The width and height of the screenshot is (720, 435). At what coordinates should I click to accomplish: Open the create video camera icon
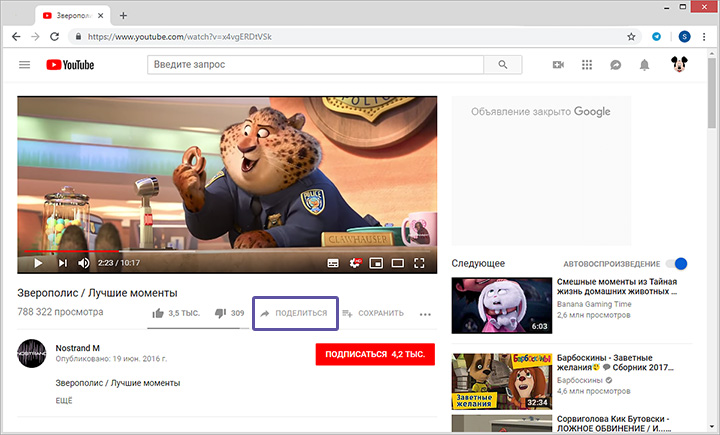pos(558,65)
